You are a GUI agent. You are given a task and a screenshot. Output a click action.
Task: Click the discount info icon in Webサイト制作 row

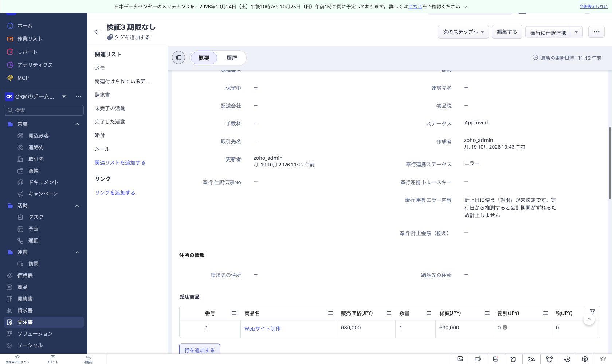[x=505, y=328]
